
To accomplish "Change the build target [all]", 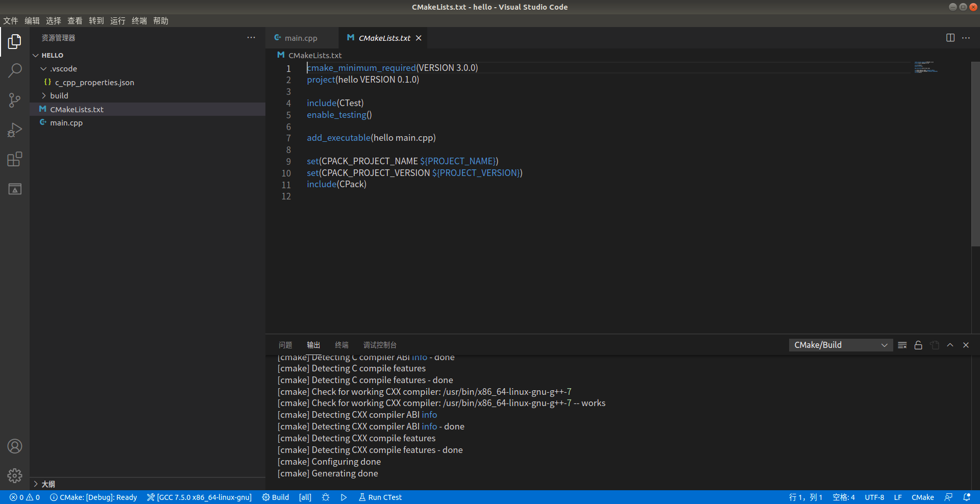I will click(305, 497).
